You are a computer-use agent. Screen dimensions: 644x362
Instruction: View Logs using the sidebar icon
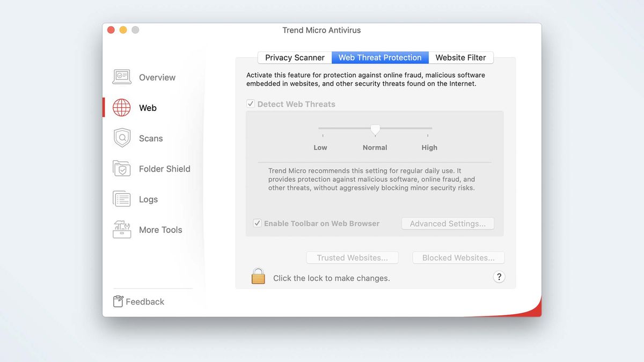(x=122, y=199)
